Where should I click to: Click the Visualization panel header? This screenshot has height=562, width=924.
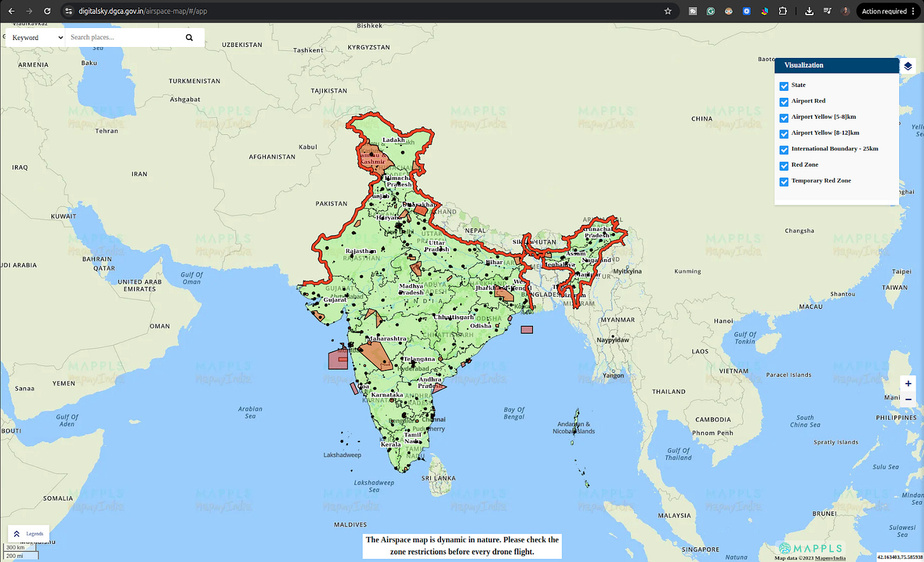point(836,65)
